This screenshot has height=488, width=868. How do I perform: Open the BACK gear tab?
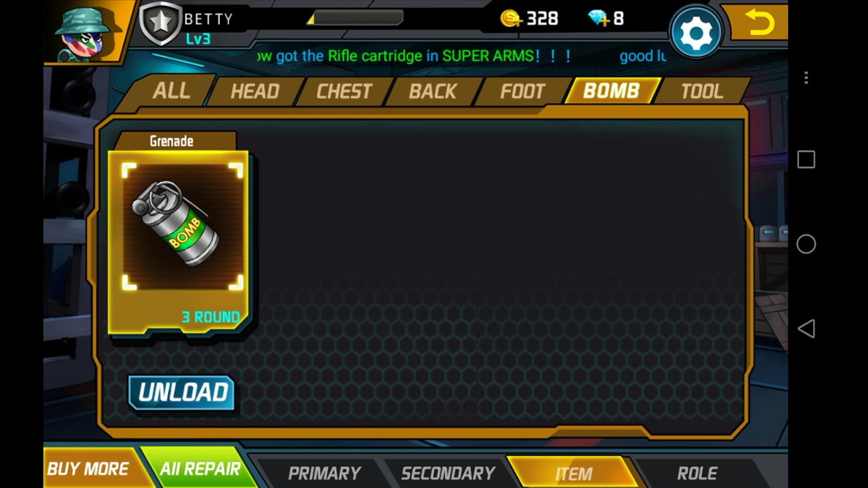433,91
